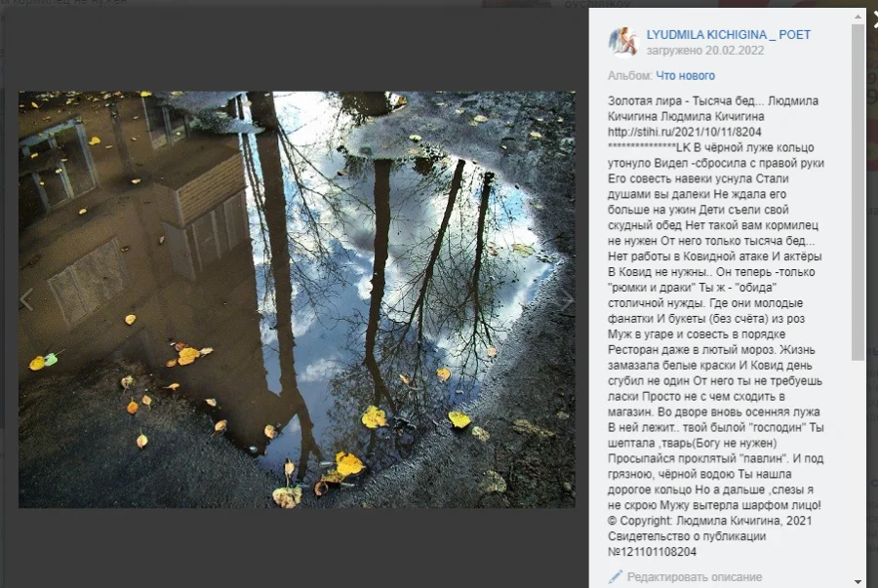Open the Что нового album link
Screen dimensions: 878x588
point(686,75)
